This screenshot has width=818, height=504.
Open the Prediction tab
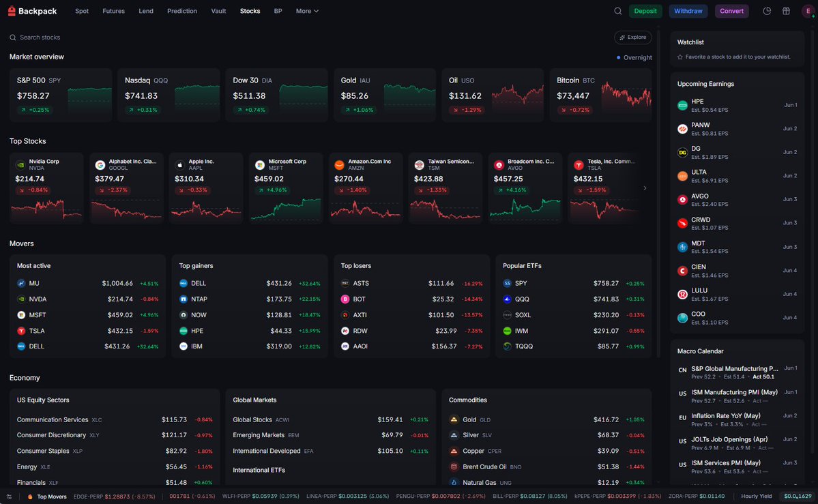pos(182,11)
